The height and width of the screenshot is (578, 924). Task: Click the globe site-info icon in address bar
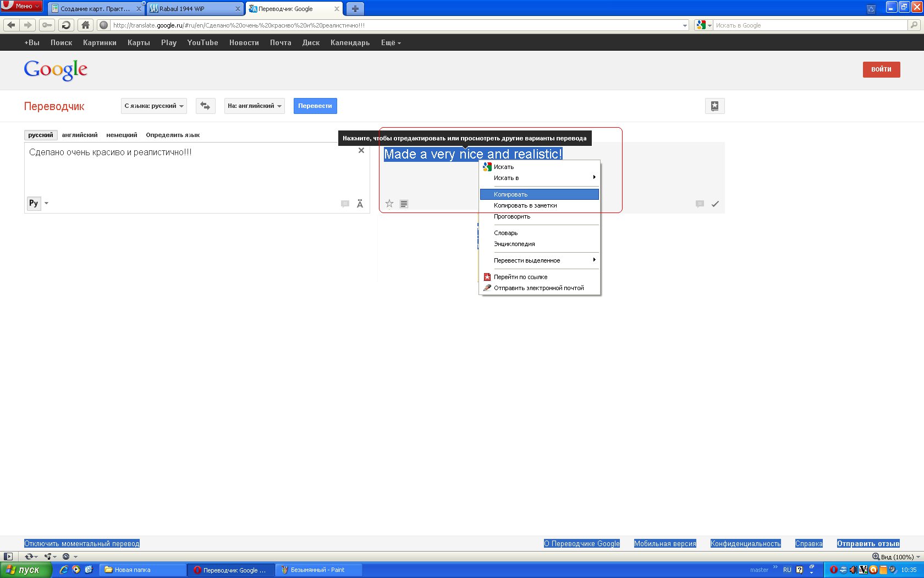point(104,25)
